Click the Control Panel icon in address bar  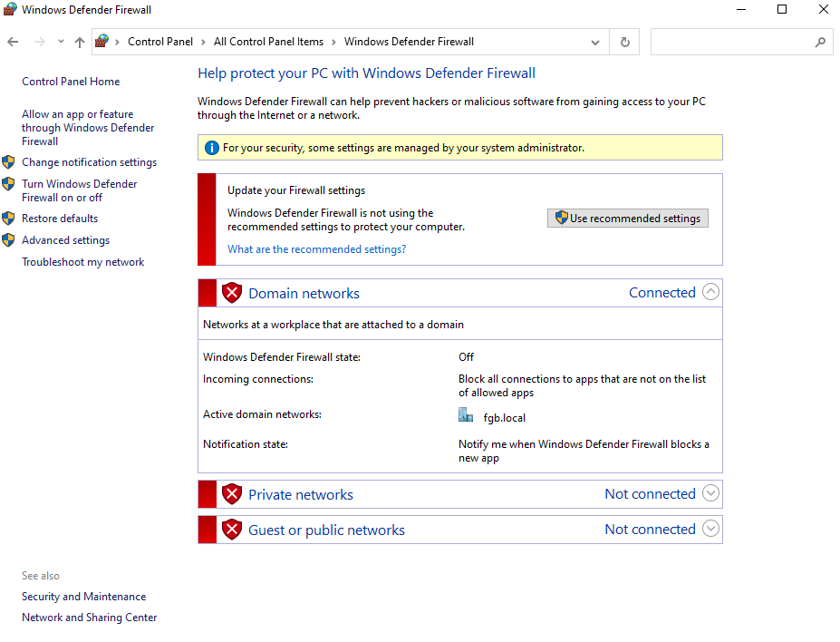click(x=101, y=42)
